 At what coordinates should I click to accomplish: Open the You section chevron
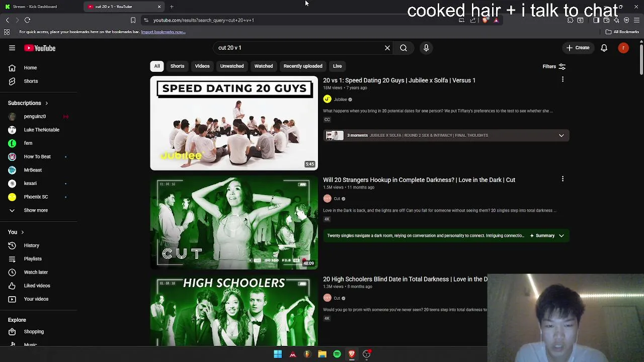pos(22,232)
